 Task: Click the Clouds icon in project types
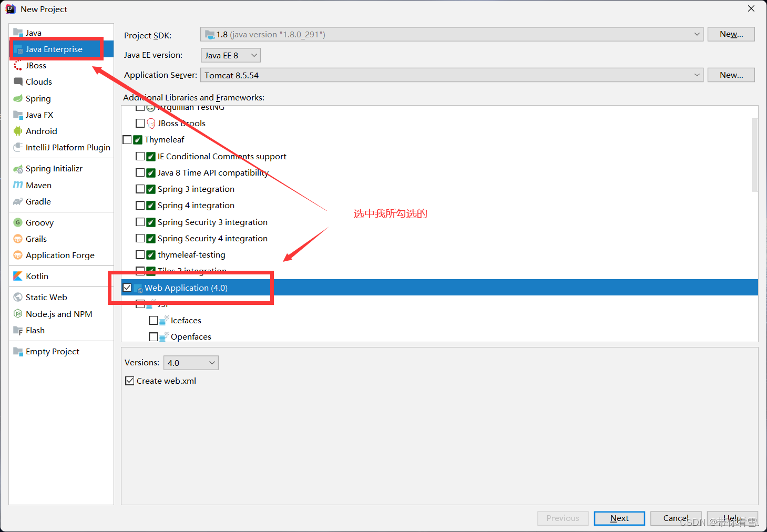click(18, 81)
